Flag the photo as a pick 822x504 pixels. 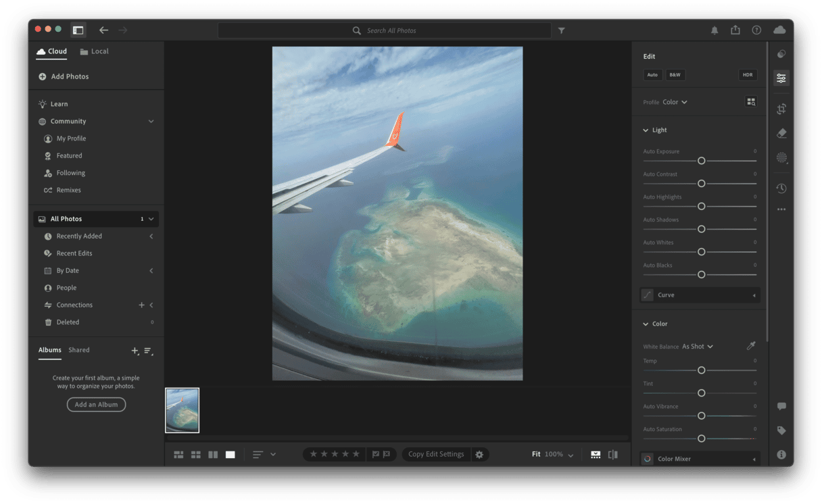(x=376, y=455)
